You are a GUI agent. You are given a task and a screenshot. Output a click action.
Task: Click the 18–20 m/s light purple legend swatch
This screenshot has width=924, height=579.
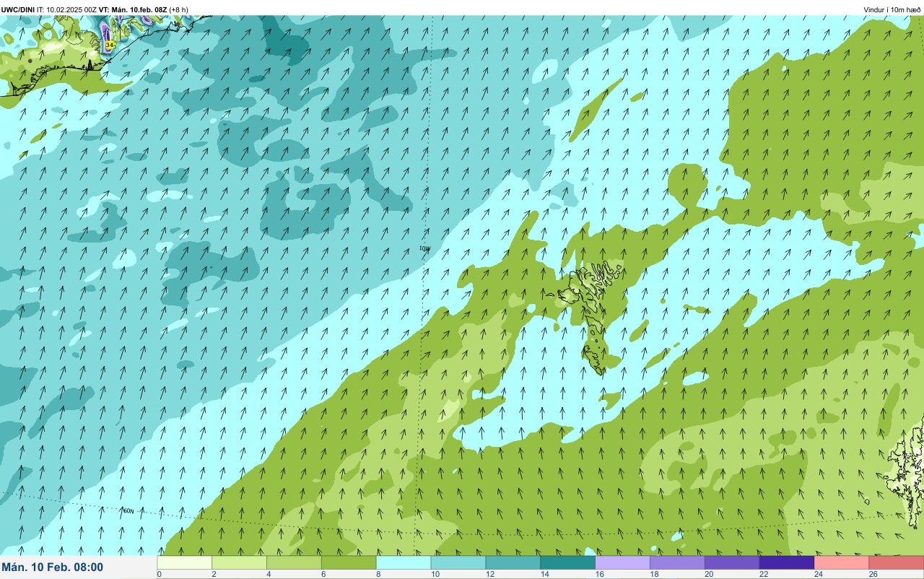(678, 563)
